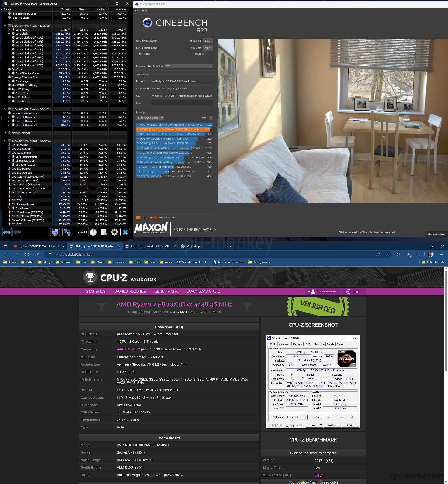Close the WhatsApp tab

[x=231, y=246]
